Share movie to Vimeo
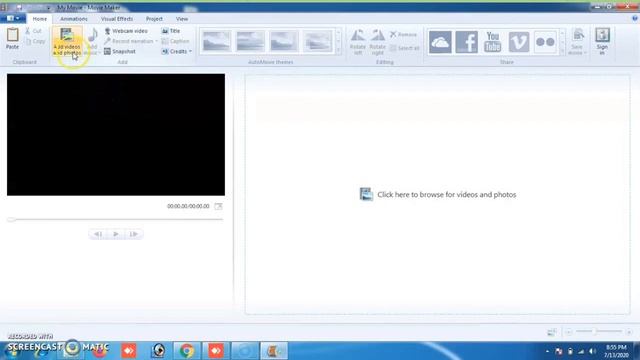The height and width of the screenshot is (360, 640). 519,42
